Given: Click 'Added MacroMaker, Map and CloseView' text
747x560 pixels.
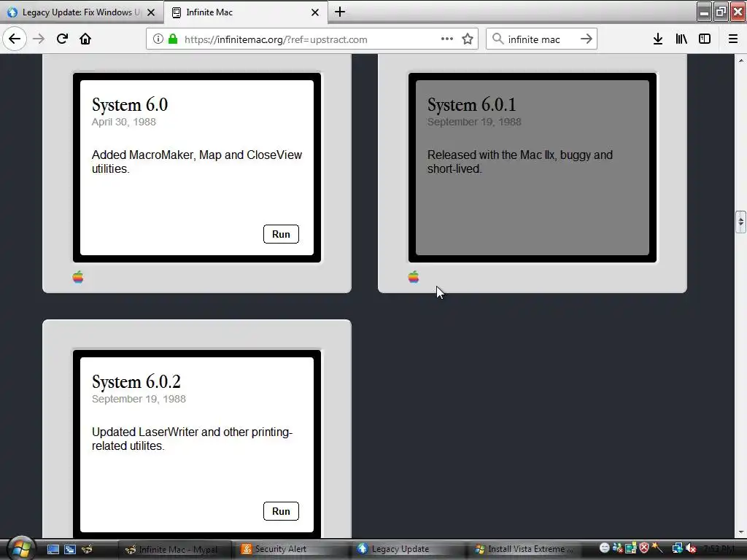Looking at the screenshot, I should (197, 162).
